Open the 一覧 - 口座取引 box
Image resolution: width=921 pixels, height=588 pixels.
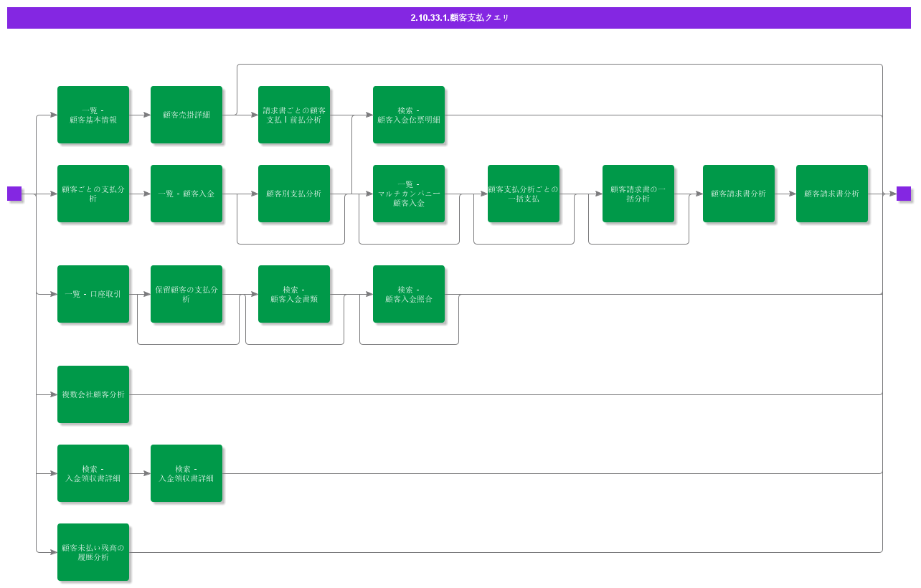tap(93, 294)
